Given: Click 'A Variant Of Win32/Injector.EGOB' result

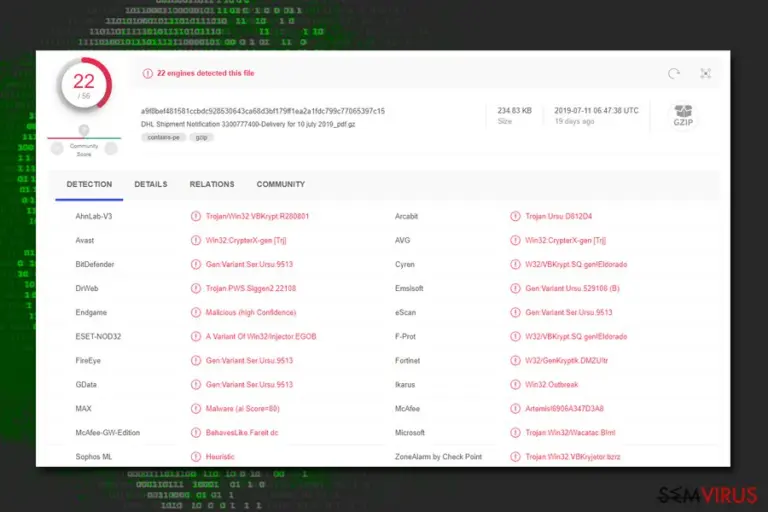Looking at the screenshot, I should 261,336.
